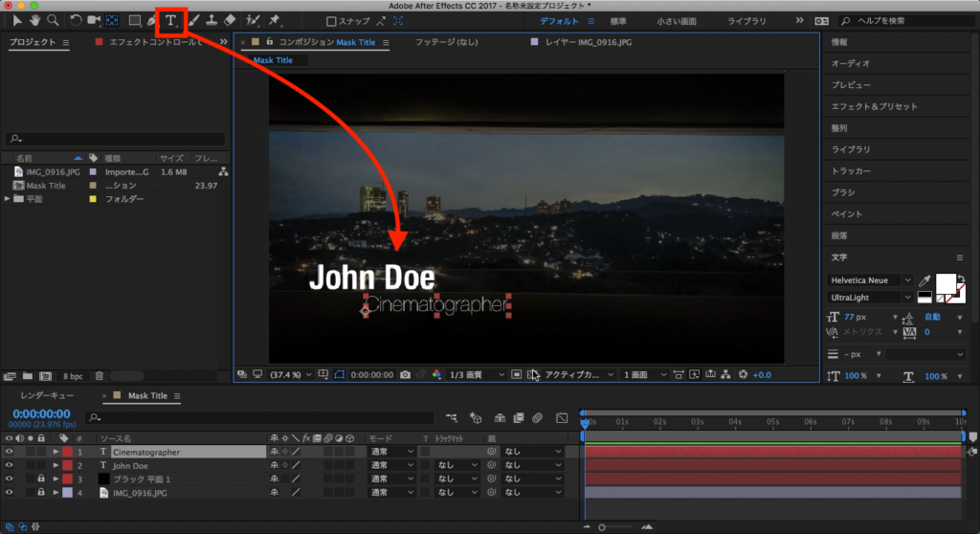Select the Zoom magnifier tool
Screen dimensions: 980x534
tap(54, 19)
